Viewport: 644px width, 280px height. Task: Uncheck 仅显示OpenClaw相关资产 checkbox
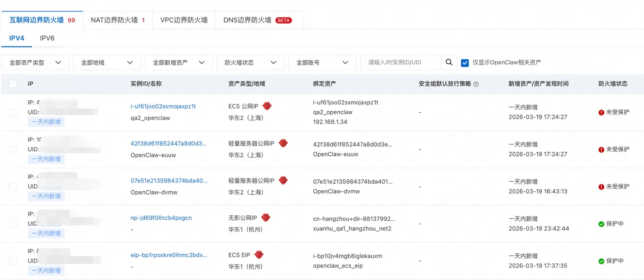click(x=465, y=63)
